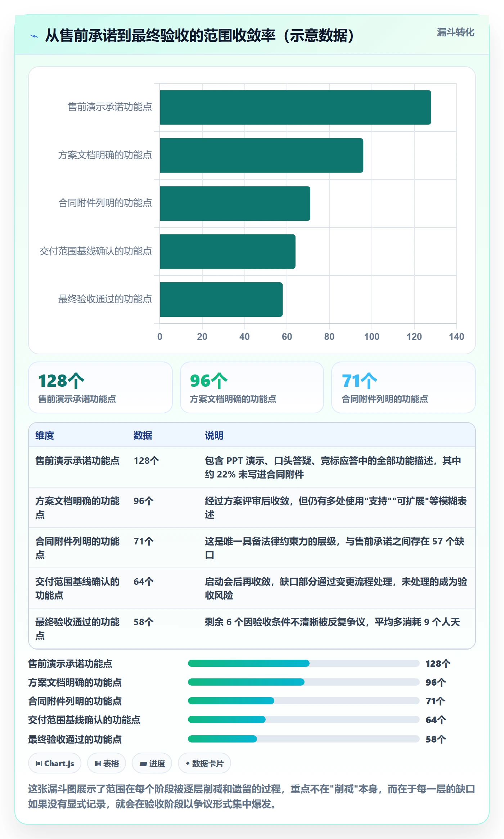Screen dimensions: 504x839
Task: Click the 数据 column header
Action: coord(143,435)
